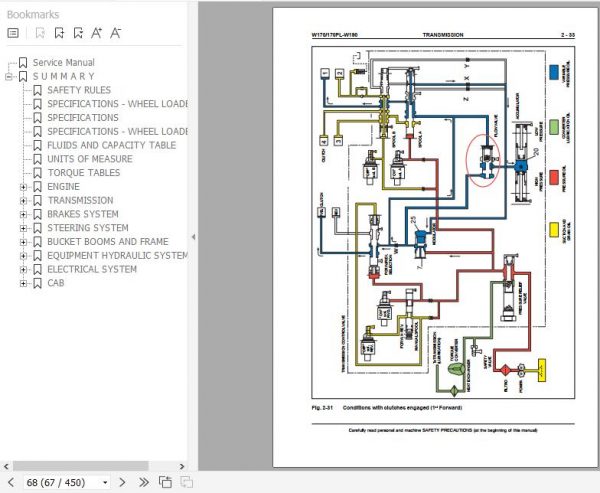The image size is (600, 493).
Task: Select the TRANSMISSION bookmark label
Action: (x=80, y=200)
